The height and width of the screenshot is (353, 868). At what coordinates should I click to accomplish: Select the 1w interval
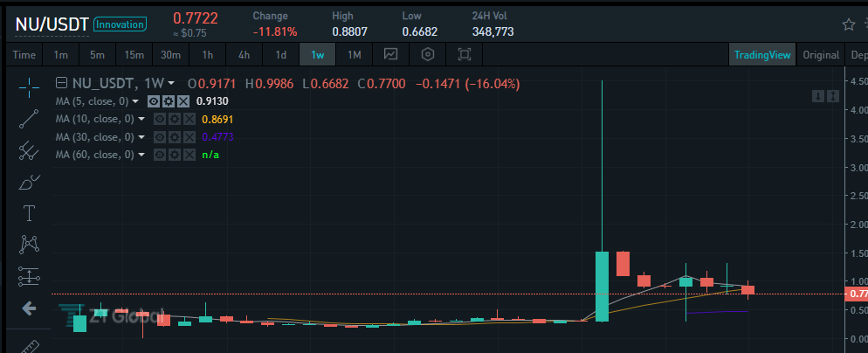pos(317,55)
